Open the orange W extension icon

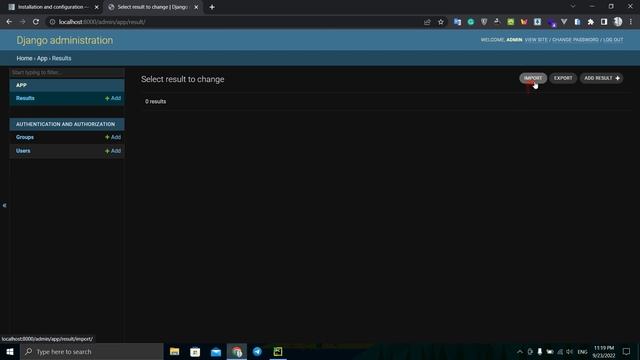[524, 22]
